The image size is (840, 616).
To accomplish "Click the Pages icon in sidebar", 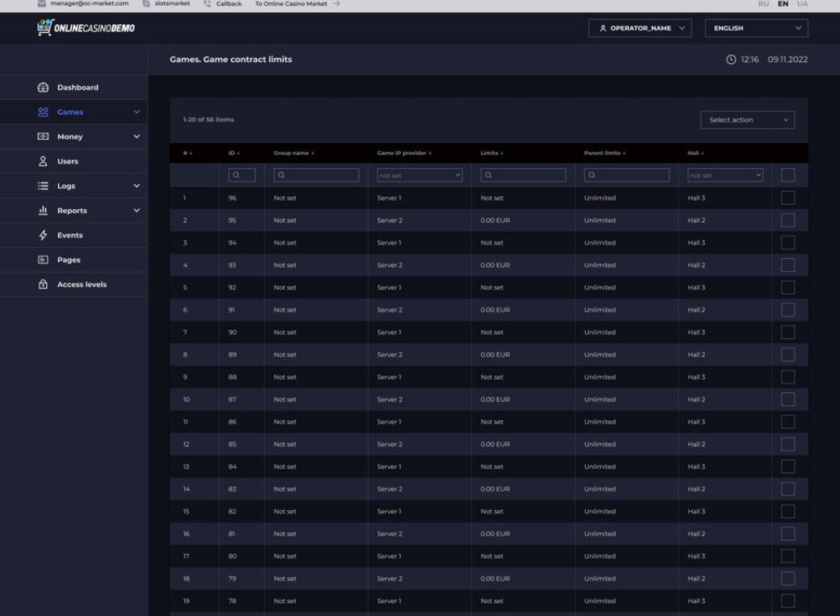I will 44,260.
